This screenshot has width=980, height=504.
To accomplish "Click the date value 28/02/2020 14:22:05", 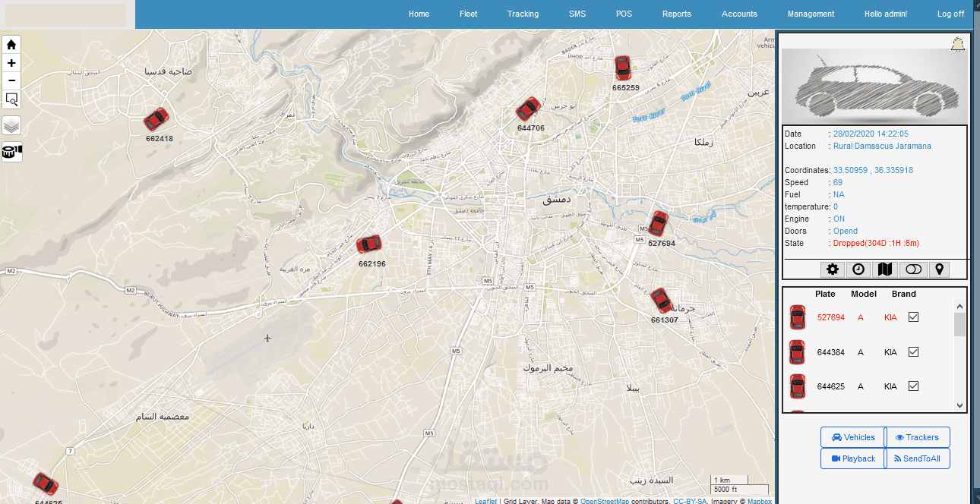I will (871, 134).
